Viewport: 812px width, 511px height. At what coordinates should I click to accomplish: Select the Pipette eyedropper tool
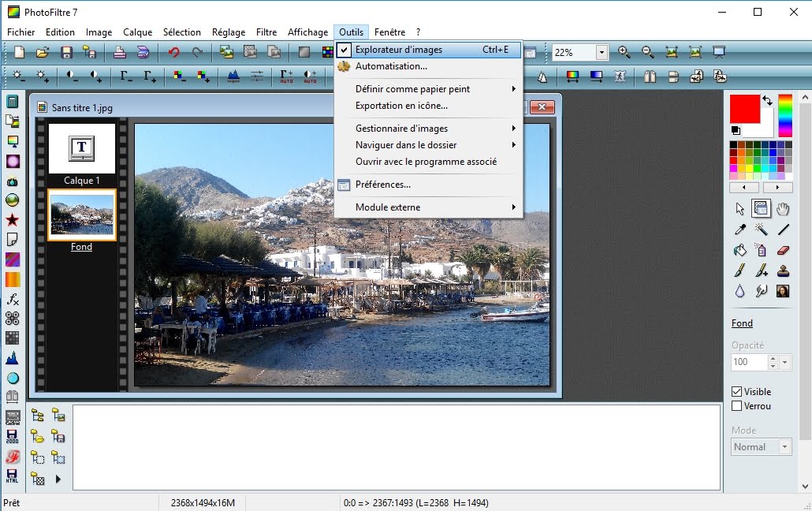(x=739, y=229)
